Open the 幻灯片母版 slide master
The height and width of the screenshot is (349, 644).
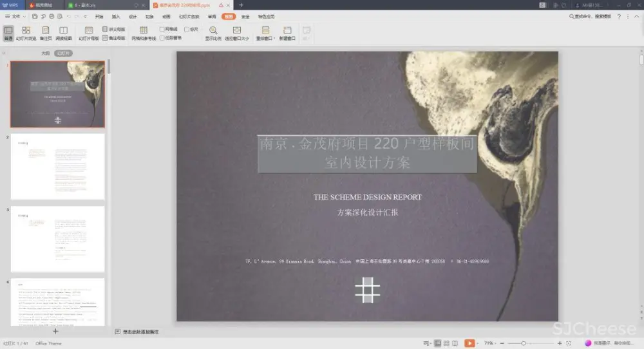tap(89, 33)
